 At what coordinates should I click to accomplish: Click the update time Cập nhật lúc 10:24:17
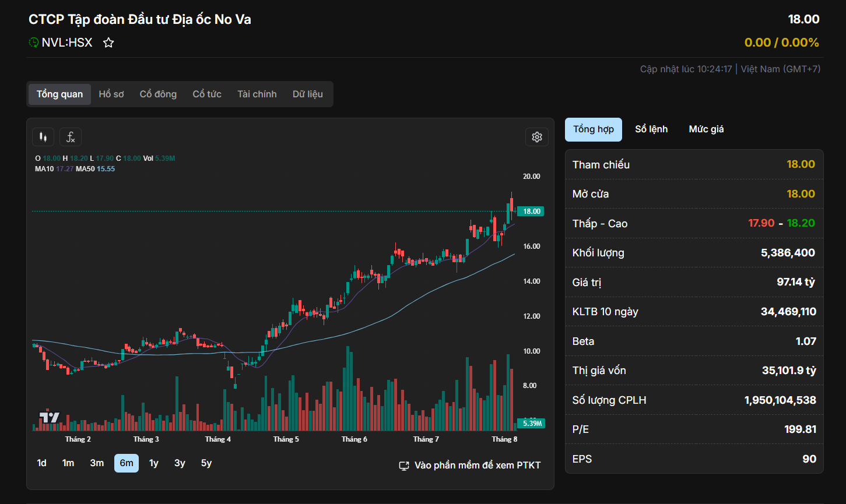(x=686, y=69)
